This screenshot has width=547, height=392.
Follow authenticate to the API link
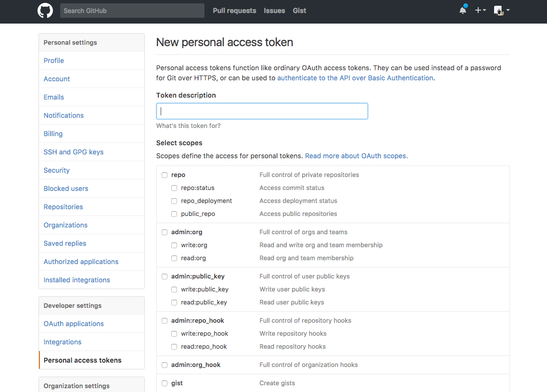click(x=355, y=78)
